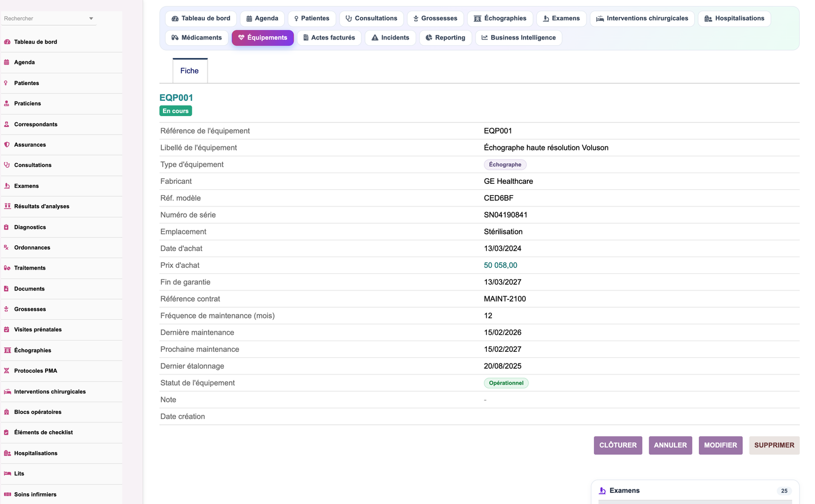Image resolution: width=815 pixels, height=504 pixels.
Task: Click the Opérationnel status badge
Action: 506,383
